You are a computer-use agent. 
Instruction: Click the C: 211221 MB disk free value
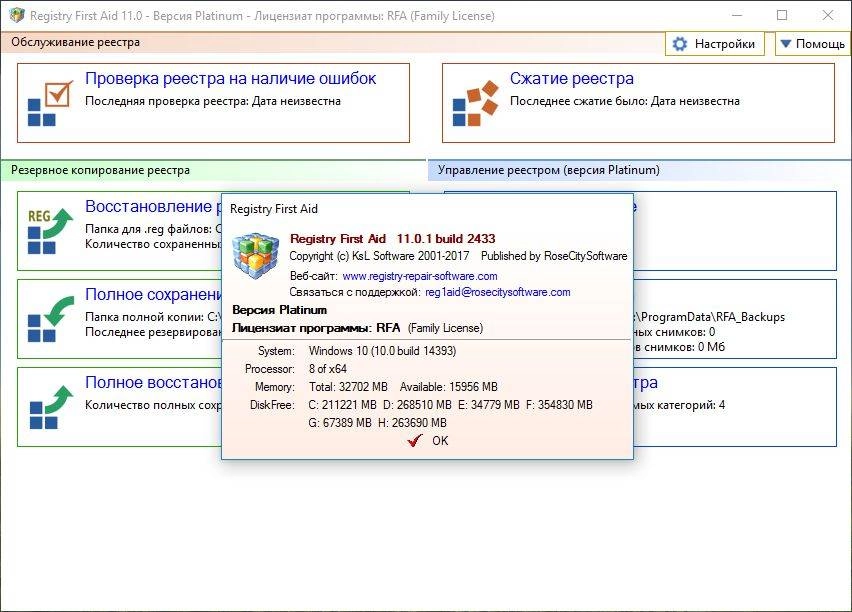coord(342,405)
